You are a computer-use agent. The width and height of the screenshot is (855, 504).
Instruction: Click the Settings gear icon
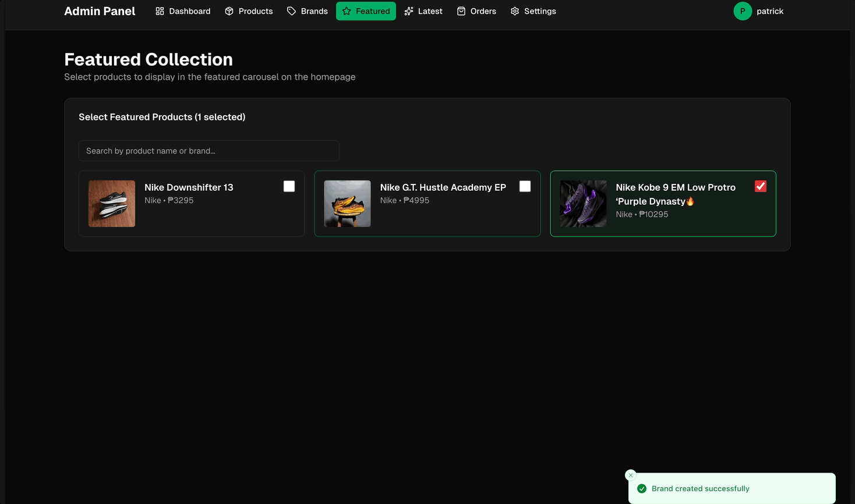(x=515, y=11)
